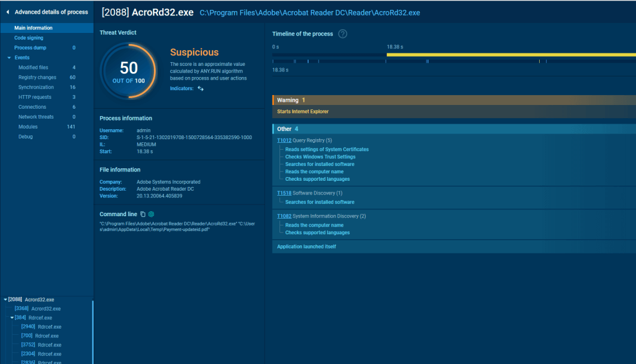Collapse the [384] Rdrcef.exe tree node
The height and width of the screenshot is (364, 636).
point(12,318)
